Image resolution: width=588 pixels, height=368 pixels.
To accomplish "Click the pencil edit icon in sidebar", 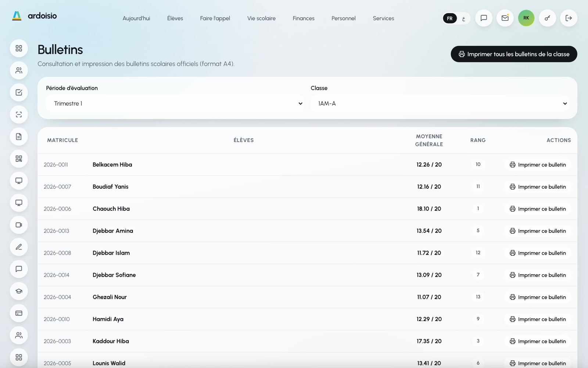I will (19, 247).
